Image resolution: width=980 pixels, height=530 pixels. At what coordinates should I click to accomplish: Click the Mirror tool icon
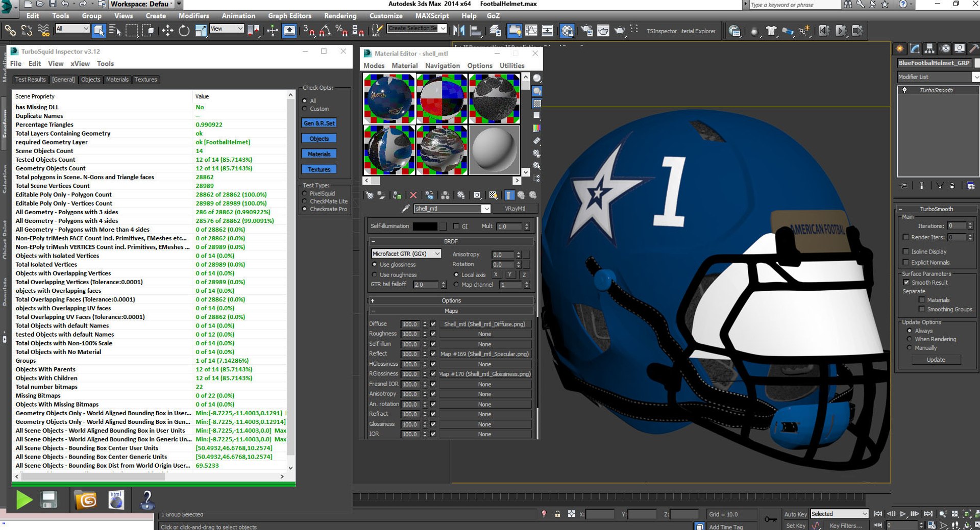[x=458, y=31]
